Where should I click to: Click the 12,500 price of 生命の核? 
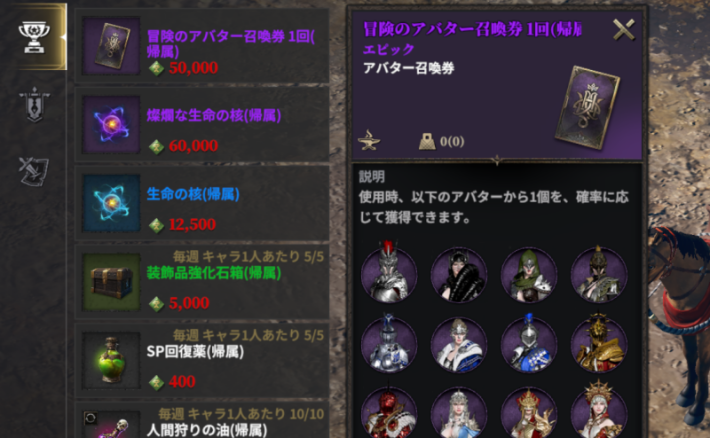[192, 225]
